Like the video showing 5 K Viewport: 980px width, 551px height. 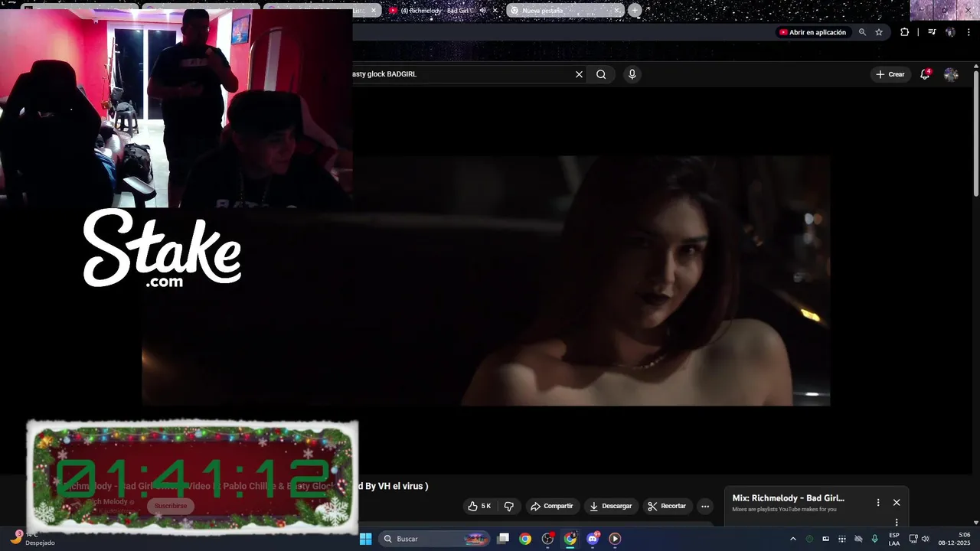pyautogui.click(x=480, y=506)
